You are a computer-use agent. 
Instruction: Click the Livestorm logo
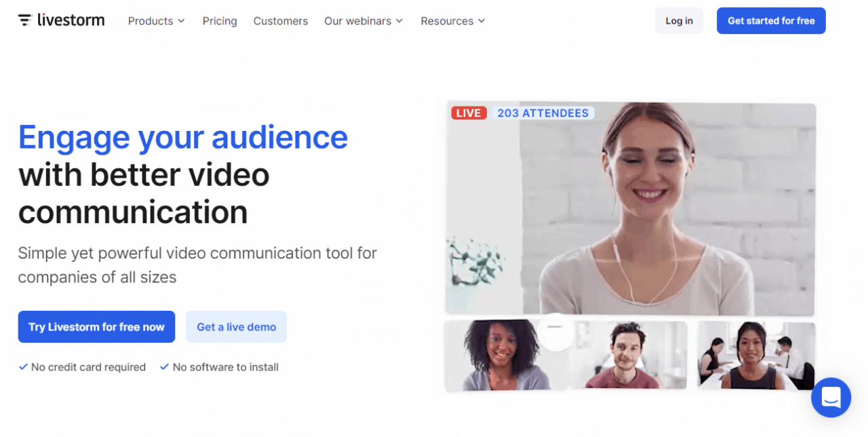61,20
